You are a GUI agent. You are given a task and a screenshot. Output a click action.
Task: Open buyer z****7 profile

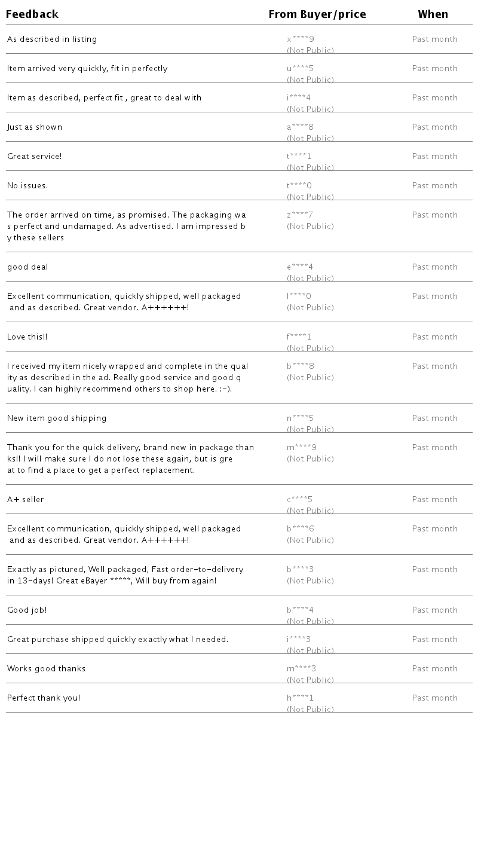[300, 215]
